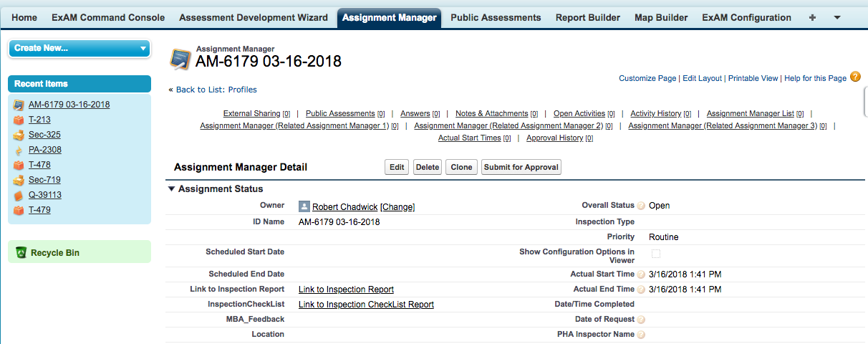Click the owner avatar icon beside Robert Chadwick

304,206
